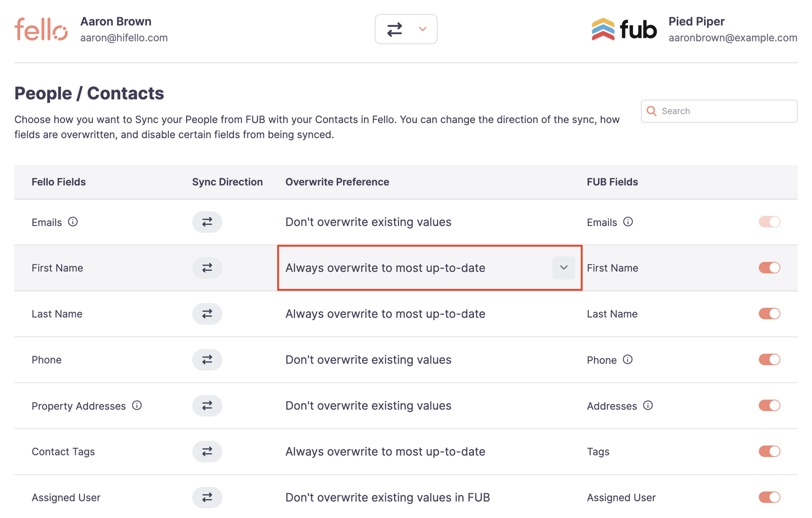Viewport: 812px width, 518px height.
Task: Click the Emails row sync direction arrows
Action: coord(207,222)
